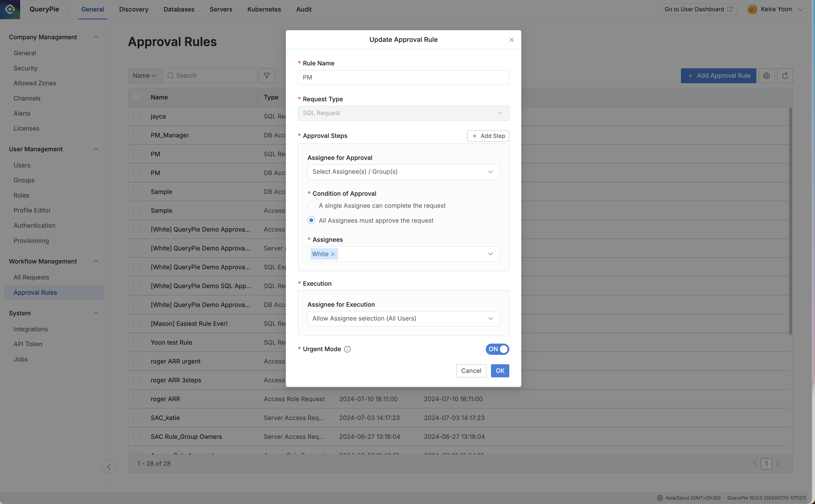Open All Requests in sidebar

[x=31, y=277]
